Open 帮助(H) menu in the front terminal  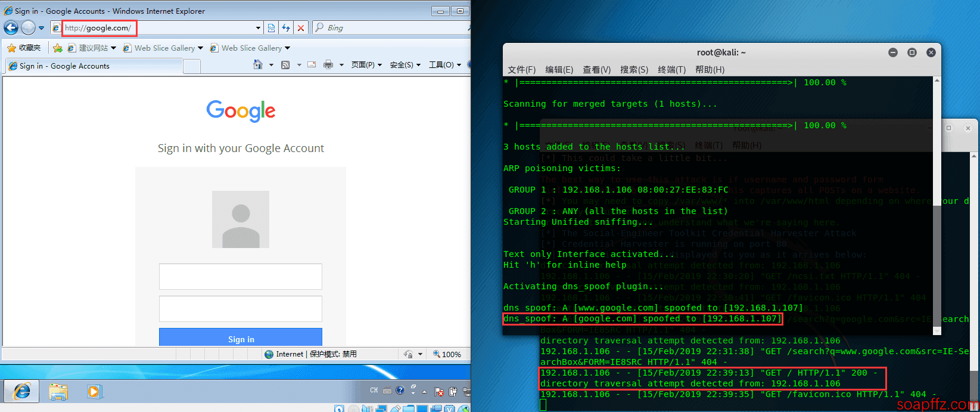(710, 70)
